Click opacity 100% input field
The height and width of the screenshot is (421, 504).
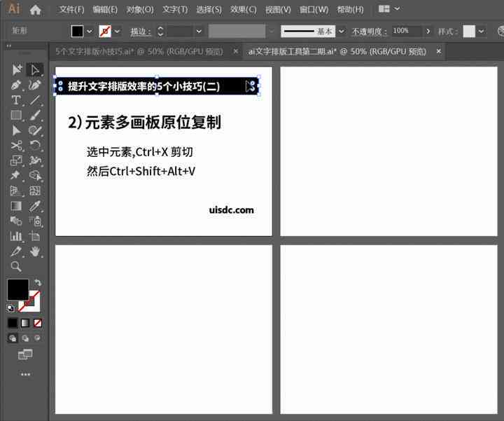point(406,32)
